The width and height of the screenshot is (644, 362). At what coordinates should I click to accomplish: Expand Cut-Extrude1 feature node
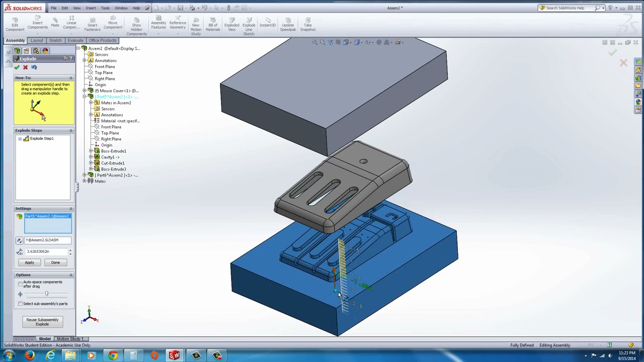(91, 163)
